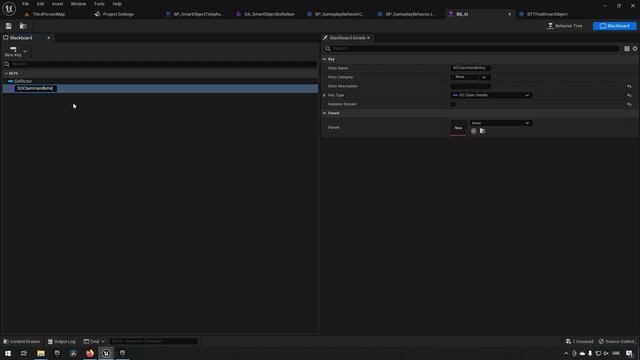Open Task View on the taskbar
The height and width of the screenshot is (360, 640).
click(24, 353)
